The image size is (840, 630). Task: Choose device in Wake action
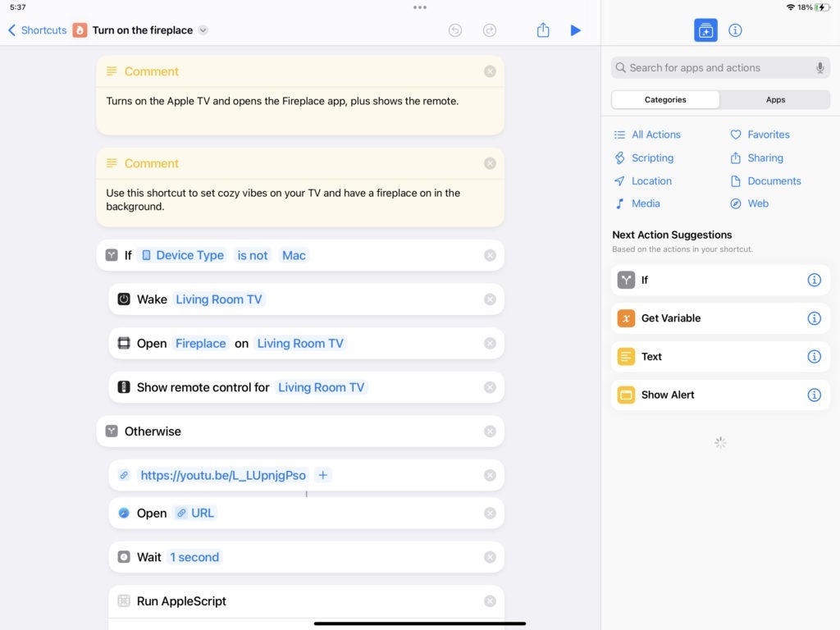pos(218,299)
